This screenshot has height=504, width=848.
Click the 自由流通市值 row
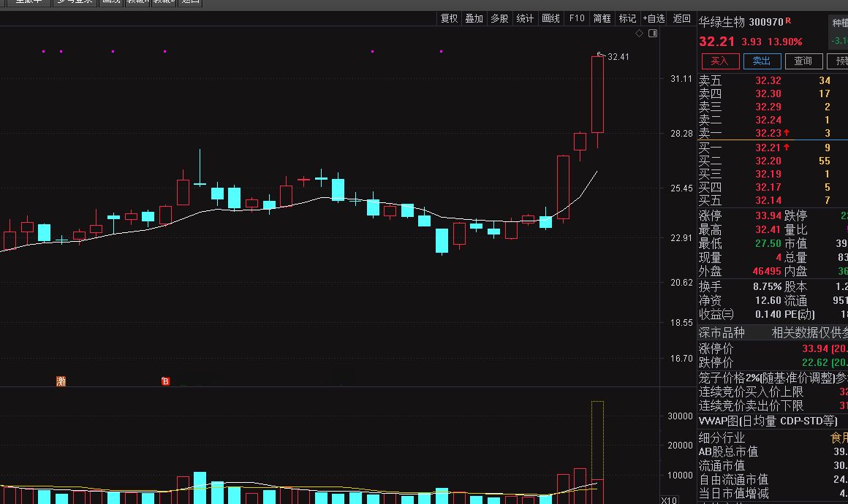click(773, 479)
